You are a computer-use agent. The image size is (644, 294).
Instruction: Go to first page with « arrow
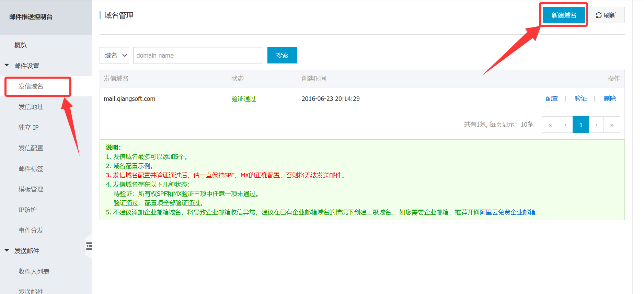(550, 125)
